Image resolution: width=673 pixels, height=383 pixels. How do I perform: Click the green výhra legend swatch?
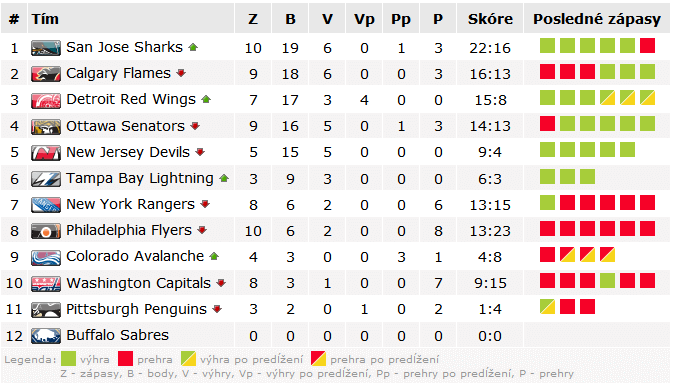pos(68,359)
